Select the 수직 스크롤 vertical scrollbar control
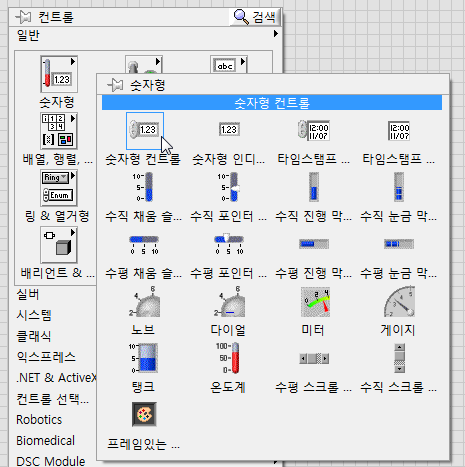 point(399,358)
